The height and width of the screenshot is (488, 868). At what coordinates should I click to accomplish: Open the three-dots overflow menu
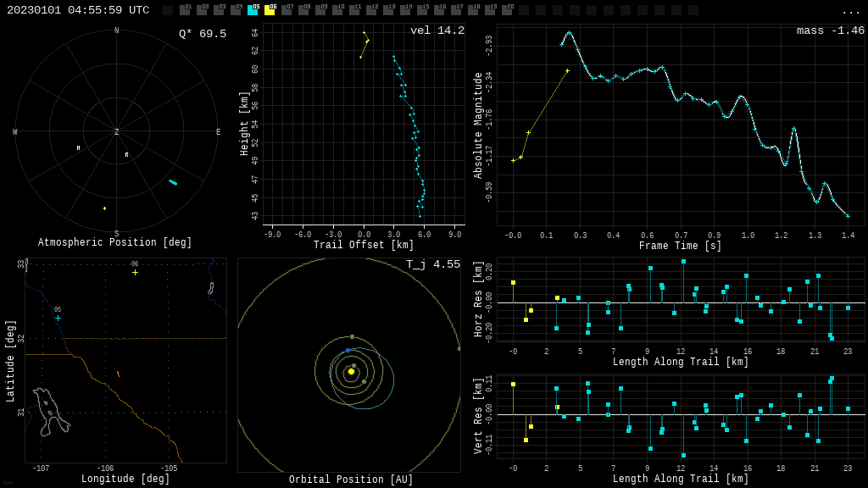[x=851, y=11]
